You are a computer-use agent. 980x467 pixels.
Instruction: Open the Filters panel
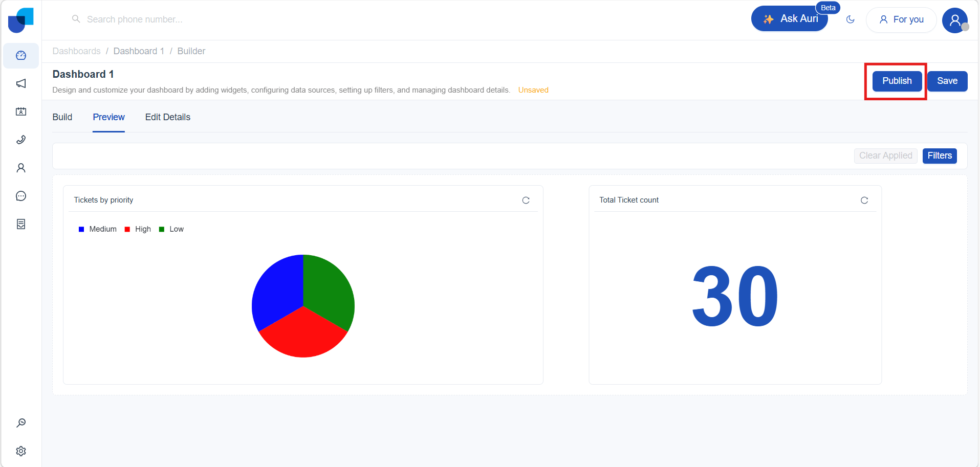940,155
